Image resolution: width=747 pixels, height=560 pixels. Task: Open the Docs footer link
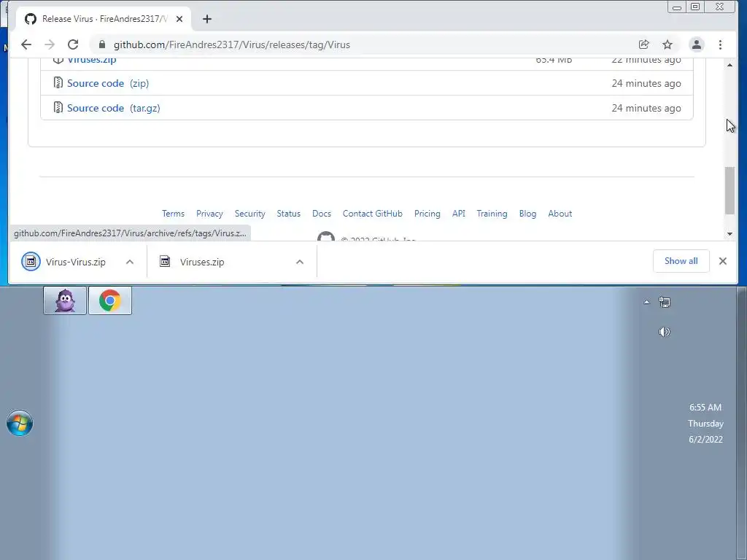pos(322,214)
